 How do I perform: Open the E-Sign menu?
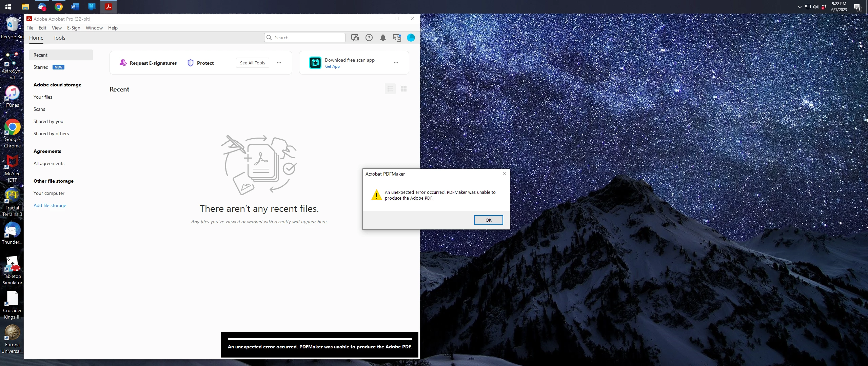click(74, 28)
